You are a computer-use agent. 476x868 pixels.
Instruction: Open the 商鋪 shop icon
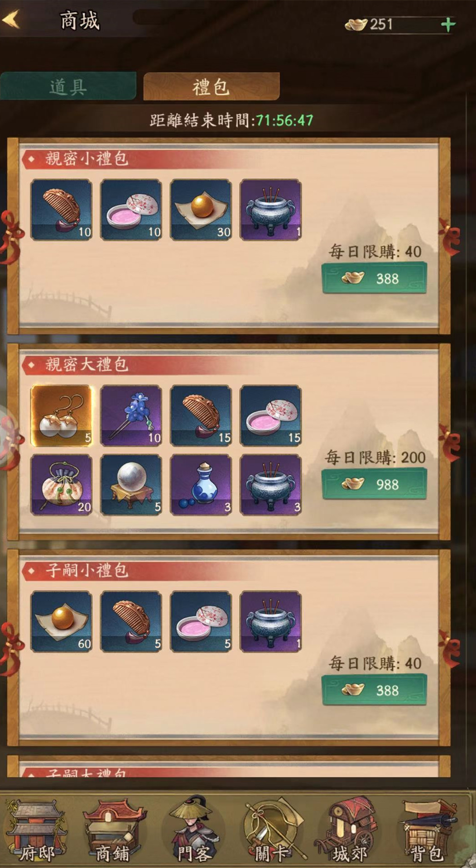point(113,832)
